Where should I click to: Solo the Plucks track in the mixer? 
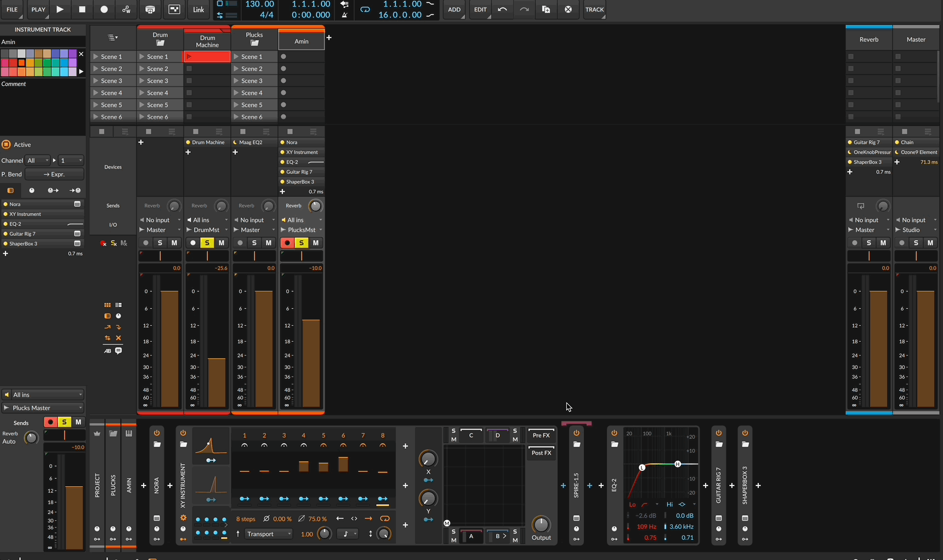pos(254,243)
